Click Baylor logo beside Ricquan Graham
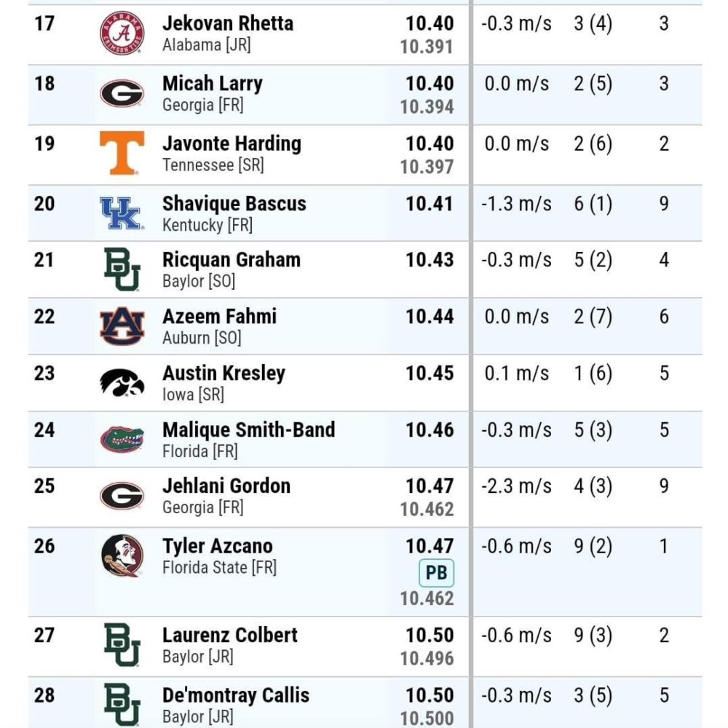 tap(122, 269)
